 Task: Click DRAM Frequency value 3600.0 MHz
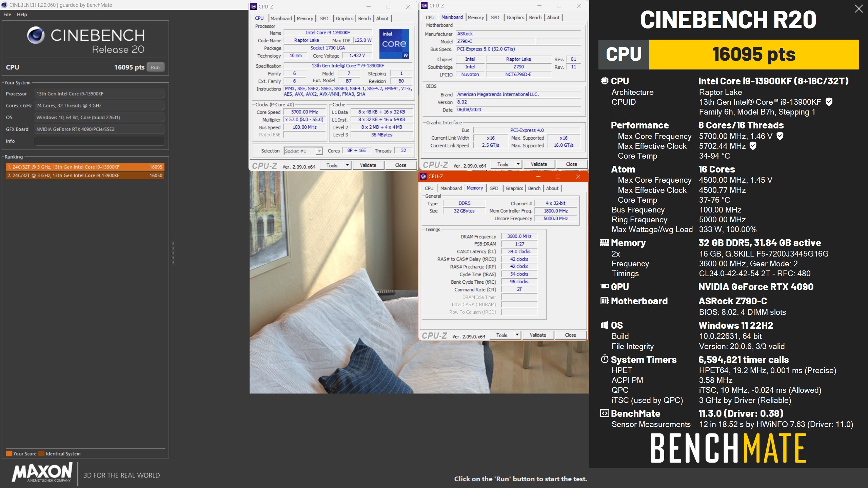click(x=519, y=236)
